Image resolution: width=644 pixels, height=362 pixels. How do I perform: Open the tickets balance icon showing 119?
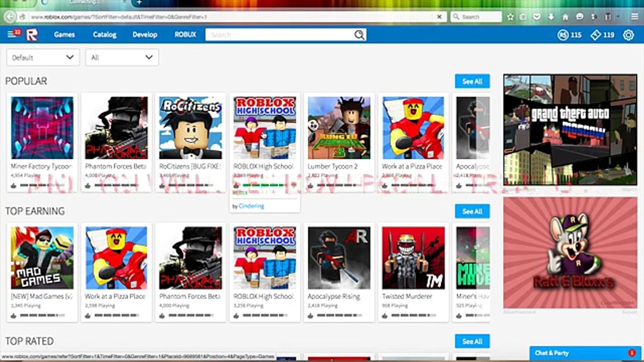pos(596,35)
